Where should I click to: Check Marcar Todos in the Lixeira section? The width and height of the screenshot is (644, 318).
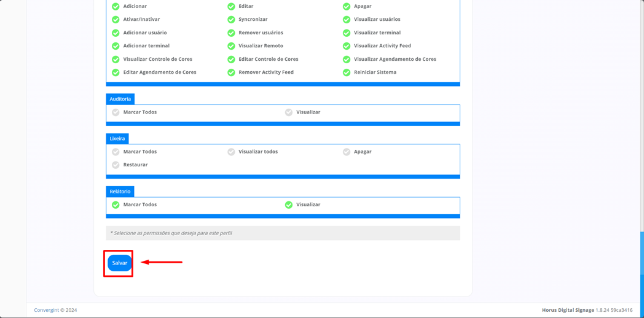(116, 152)
